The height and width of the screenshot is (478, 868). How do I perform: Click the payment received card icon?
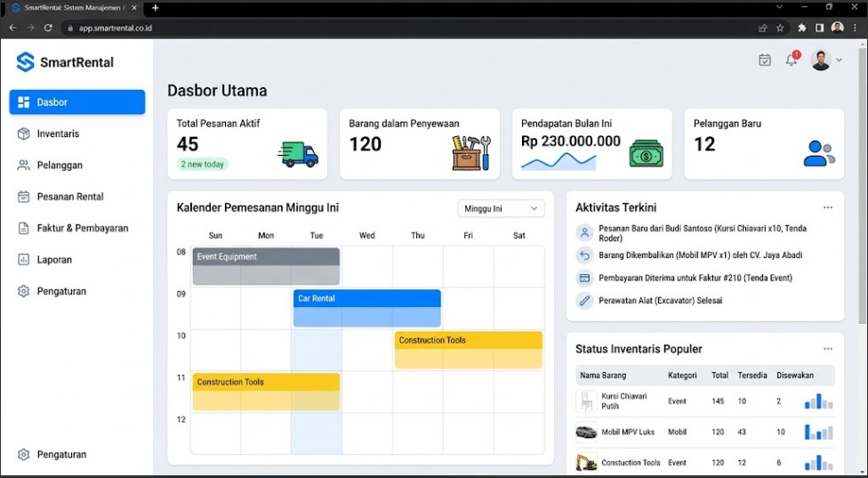(x=584, y=278)
